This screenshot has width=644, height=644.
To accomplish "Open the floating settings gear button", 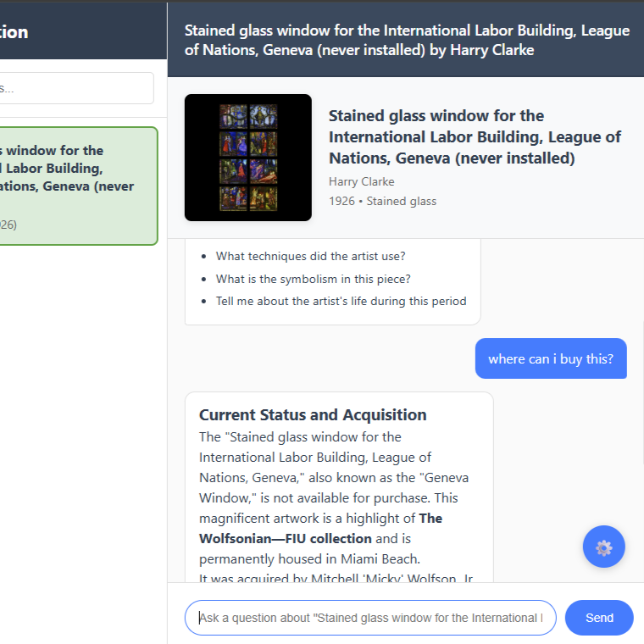I will click(x=603, y=547).
